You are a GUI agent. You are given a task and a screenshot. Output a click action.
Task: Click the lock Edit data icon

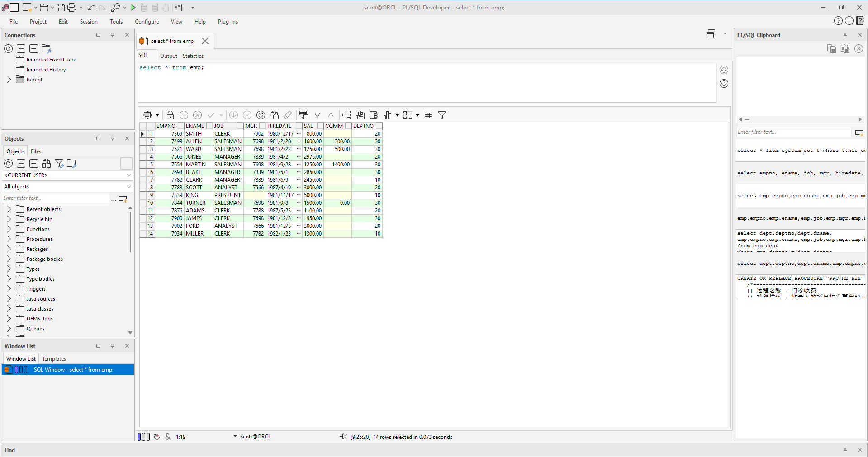pos(170,115)
